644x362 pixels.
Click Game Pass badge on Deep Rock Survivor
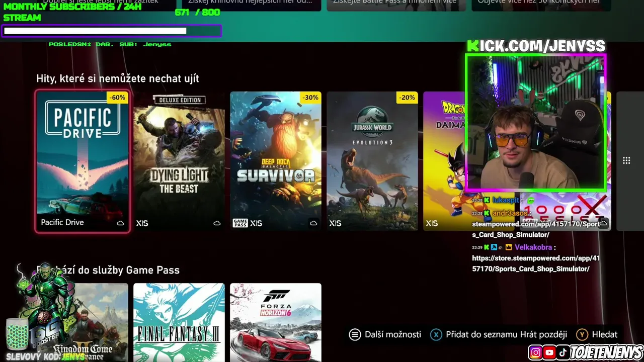[x=240, y=223]
